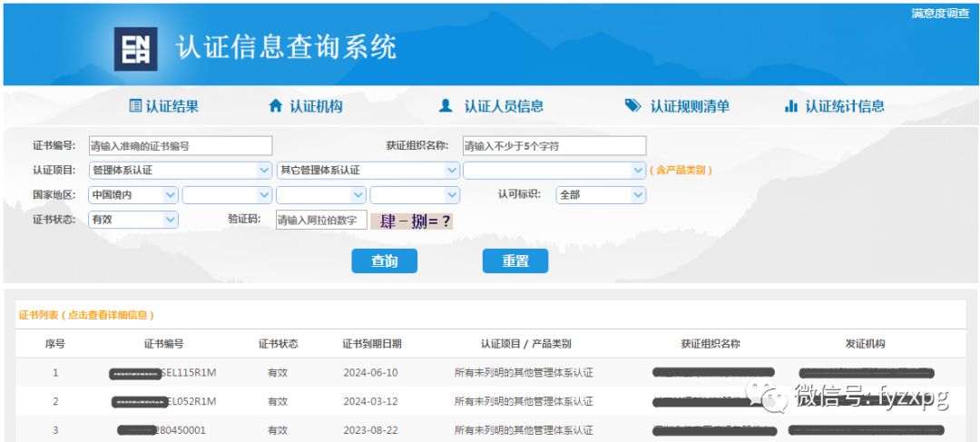This screenshot has width=980, height=442.
Task: Expand the 其它管理体系认证 dropdown
Action: click(x=368, y=170)
